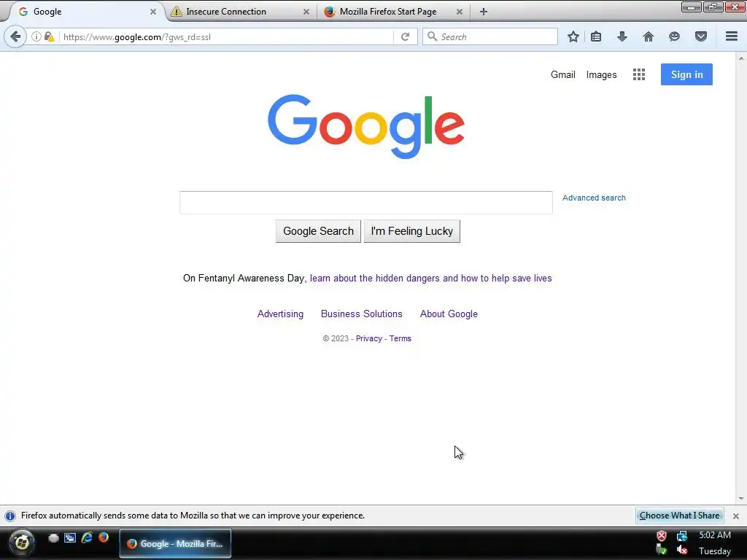Open the Google apps grid icon
Image resolution: width=747 pixels, height=560 pixels.
tap(639, 74)
